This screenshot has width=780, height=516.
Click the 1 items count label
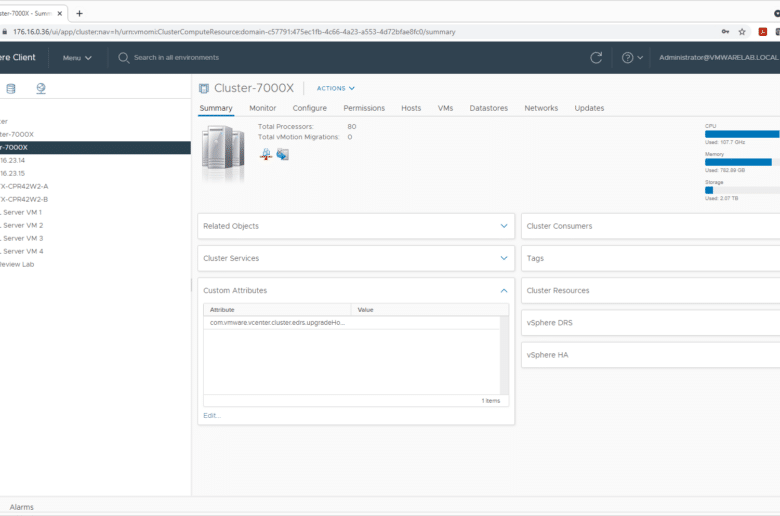click(491, 401)
